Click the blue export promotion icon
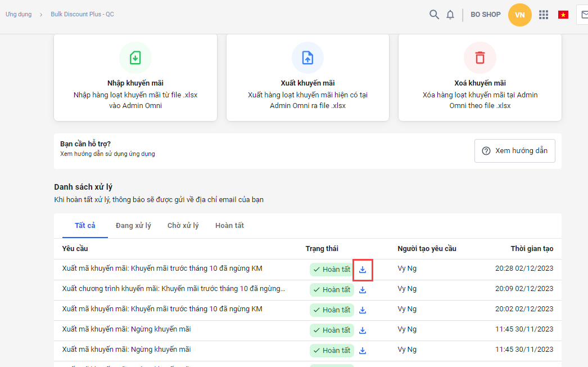 point(307,57)
